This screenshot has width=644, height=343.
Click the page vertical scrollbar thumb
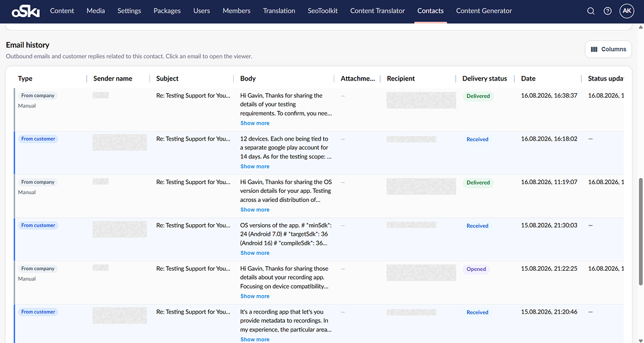point(640,231)
